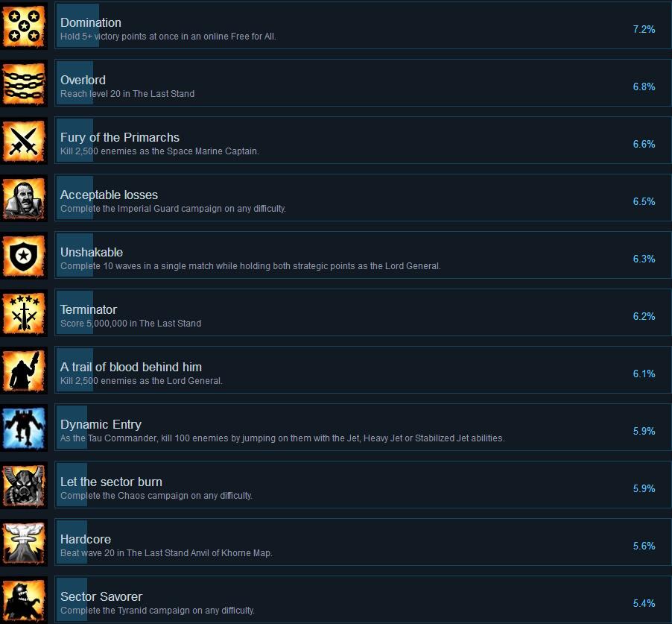Select the Dynamic Entry achievement description

pyautogui.click(x=282, y=438)
